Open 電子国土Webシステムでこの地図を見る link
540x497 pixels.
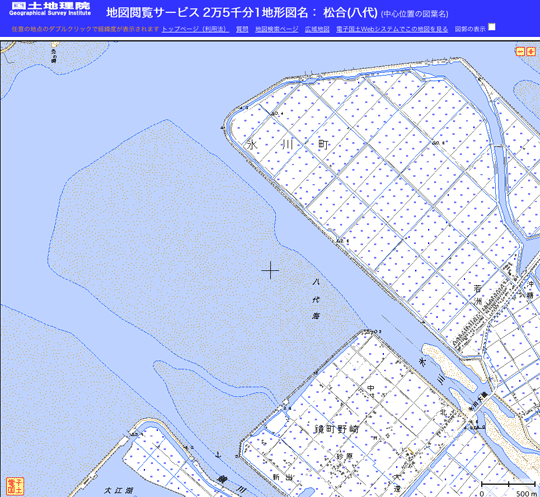point(392,29)
